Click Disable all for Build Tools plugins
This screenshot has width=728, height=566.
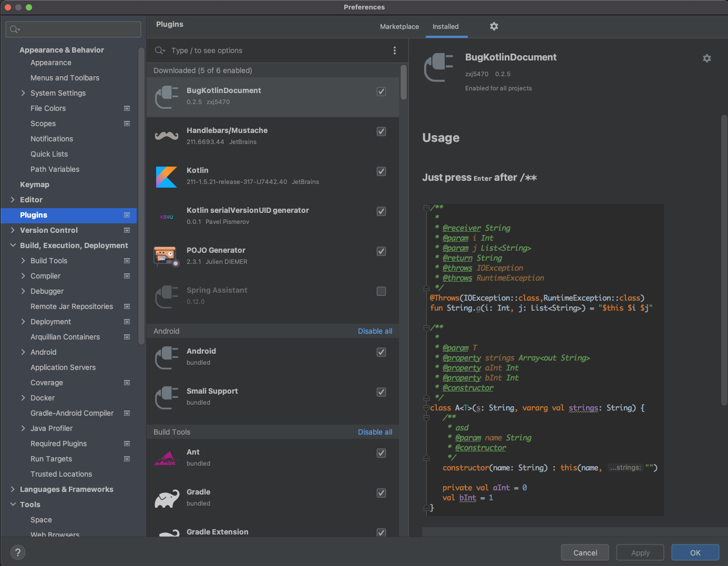pyautogui.click(x=375, y=432)
